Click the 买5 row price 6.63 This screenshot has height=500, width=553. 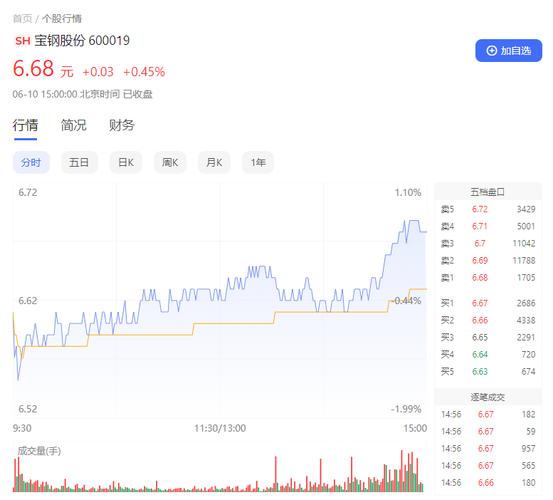480,371
